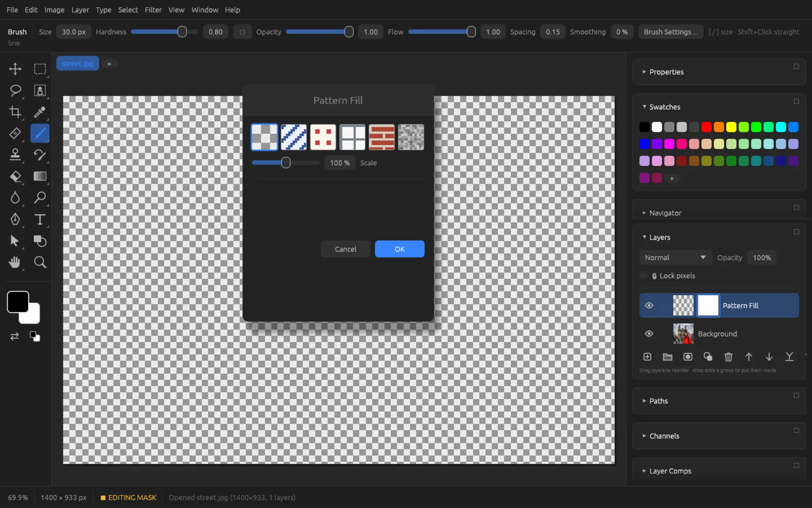The width and height of the screenshot is (812, 508).
Task: Move layer down with the down arrow
Action: click(x=769, y=357)
